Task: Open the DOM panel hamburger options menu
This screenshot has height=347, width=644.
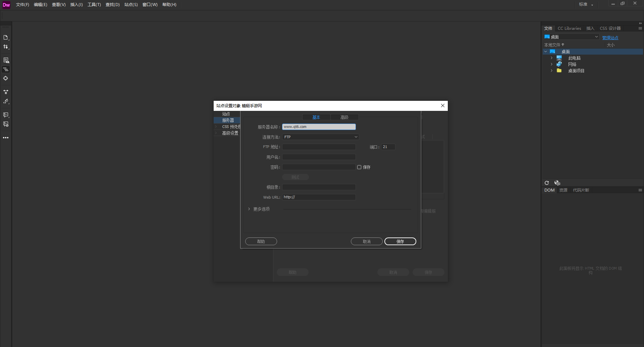Action: (640, 190)
